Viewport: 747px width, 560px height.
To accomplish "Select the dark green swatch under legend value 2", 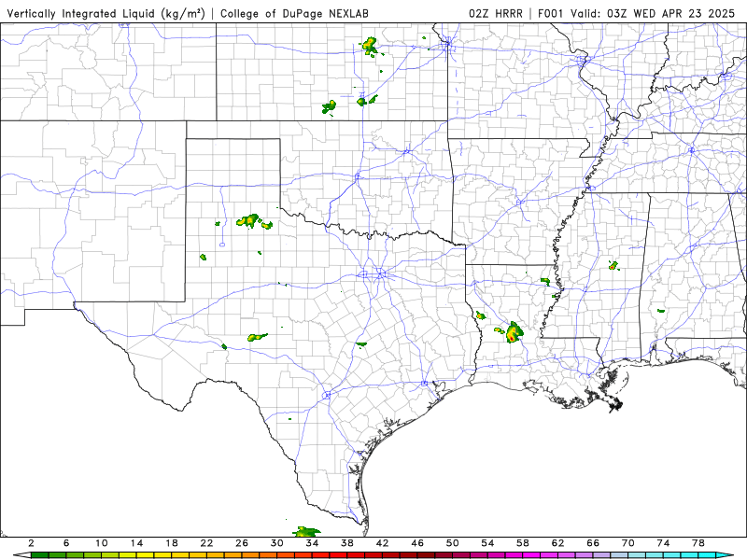I will (39, 555).
